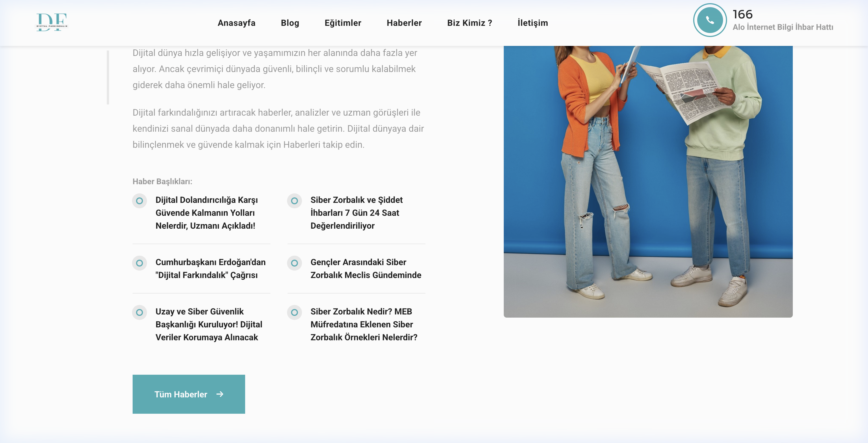Click the circle bullet beside Dijital Dolandırıcılığa Karşı headline
This screenshot has height=443, width=868.
(x=139, y=201)
